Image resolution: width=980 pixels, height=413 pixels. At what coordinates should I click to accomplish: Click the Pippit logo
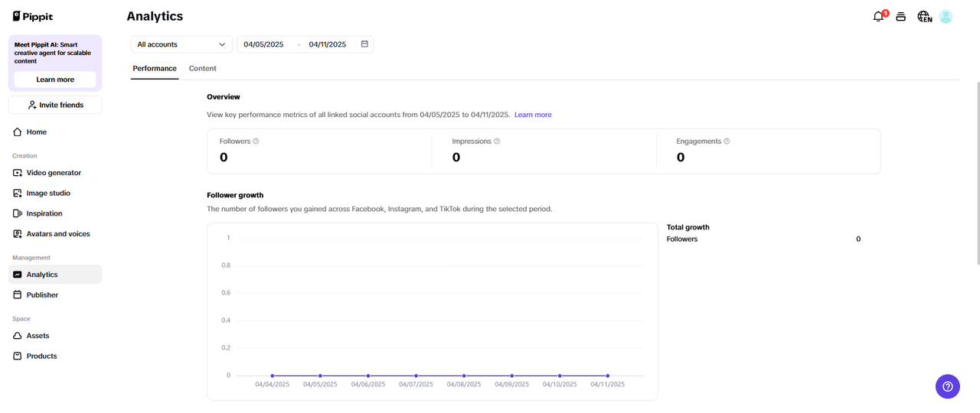(x=33, y=16)
